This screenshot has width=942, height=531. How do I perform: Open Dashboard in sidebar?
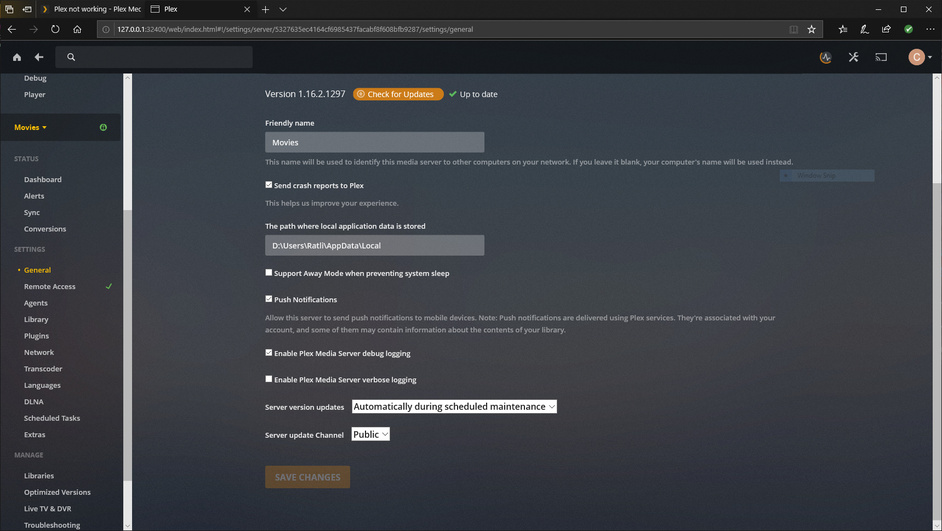[x=43, y=180]
